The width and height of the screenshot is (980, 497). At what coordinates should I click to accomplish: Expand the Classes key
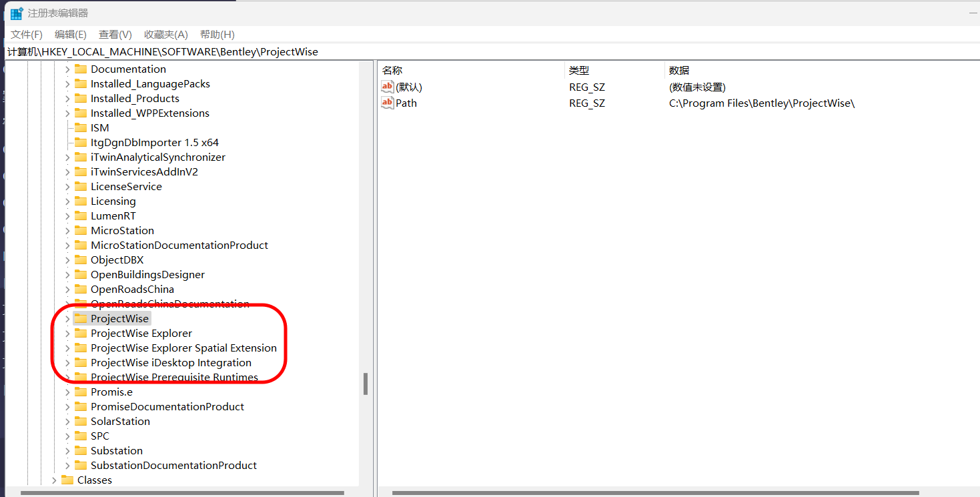point(54,480)
